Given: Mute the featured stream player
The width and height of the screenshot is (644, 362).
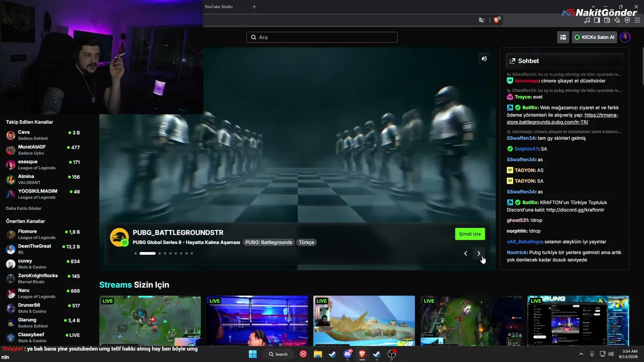Looking at the screenshot, I should pyautogui.click(x=484, y=59).
